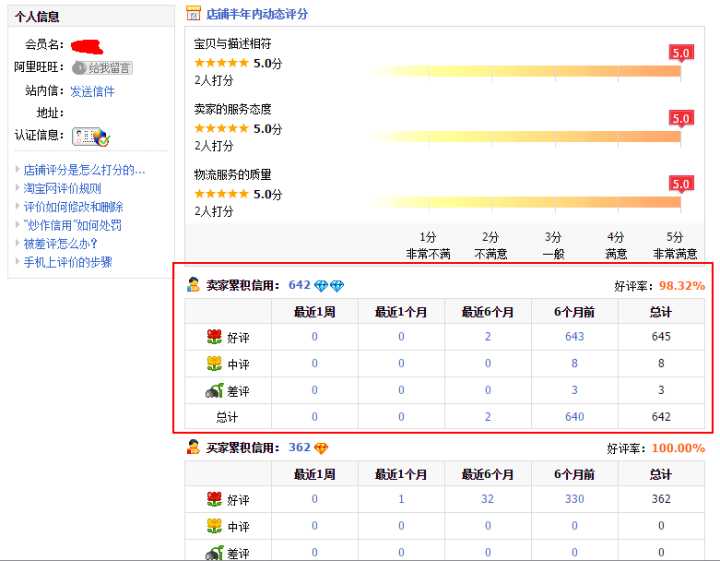Click buyer 好评 total 362
Viewport: 720px width, 561px height.
661,499
